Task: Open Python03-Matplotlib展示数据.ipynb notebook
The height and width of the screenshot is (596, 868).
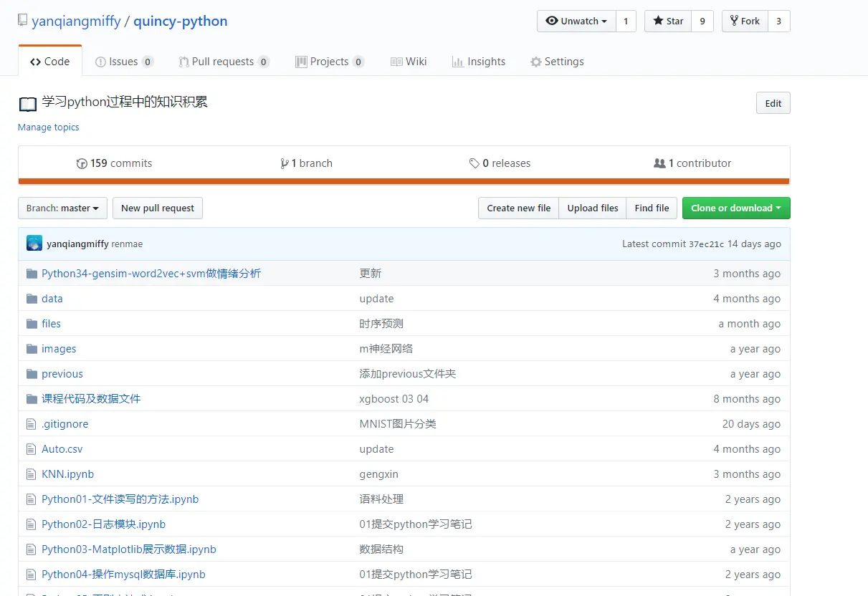Action: tap(129, 549)
